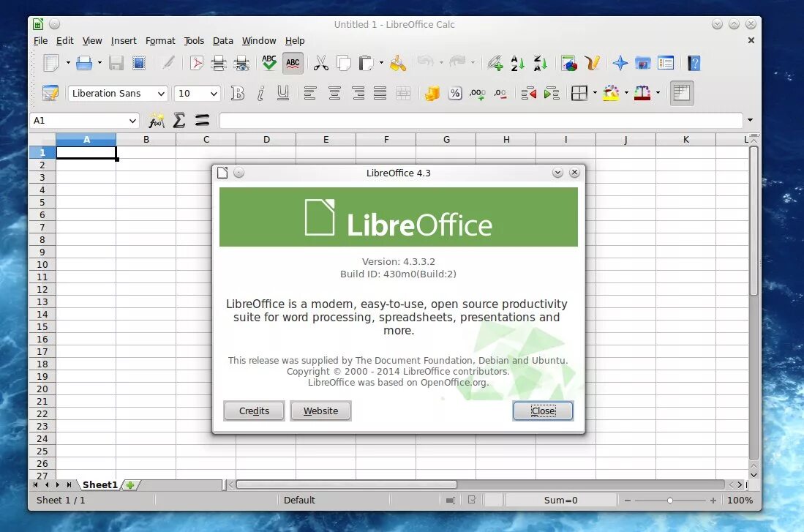Image resolution: width=804 pixels, height=532 pixels.
Task: Click the Export as PDF icon
Action: click(x=196, y=63)
